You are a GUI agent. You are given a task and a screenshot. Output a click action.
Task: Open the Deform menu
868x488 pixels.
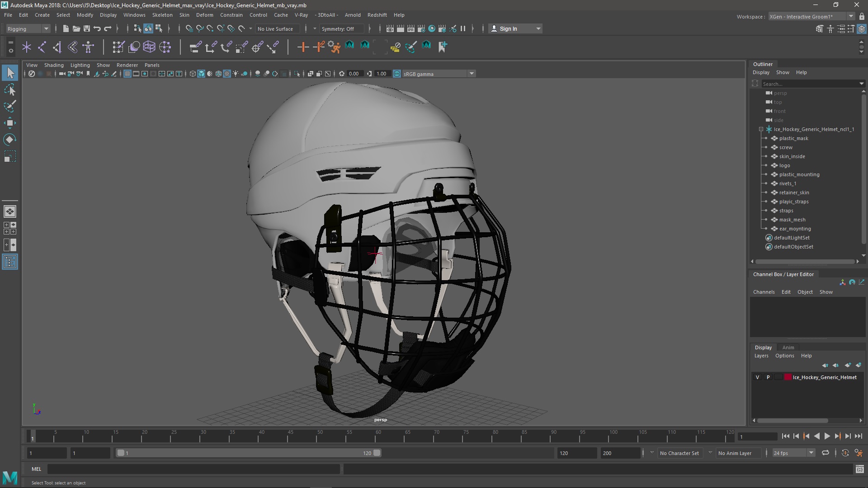tap(204, 15)
